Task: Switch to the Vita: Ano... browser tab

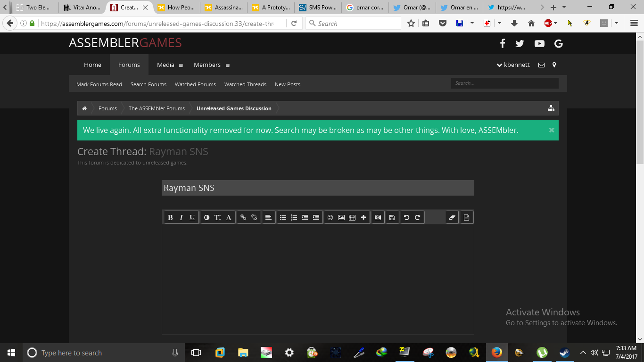Action: coord(83,8)
